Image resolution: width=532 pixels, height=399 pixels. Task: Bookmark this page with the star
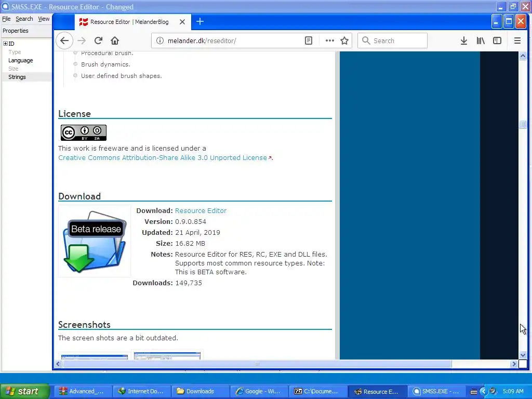(344, 41)
